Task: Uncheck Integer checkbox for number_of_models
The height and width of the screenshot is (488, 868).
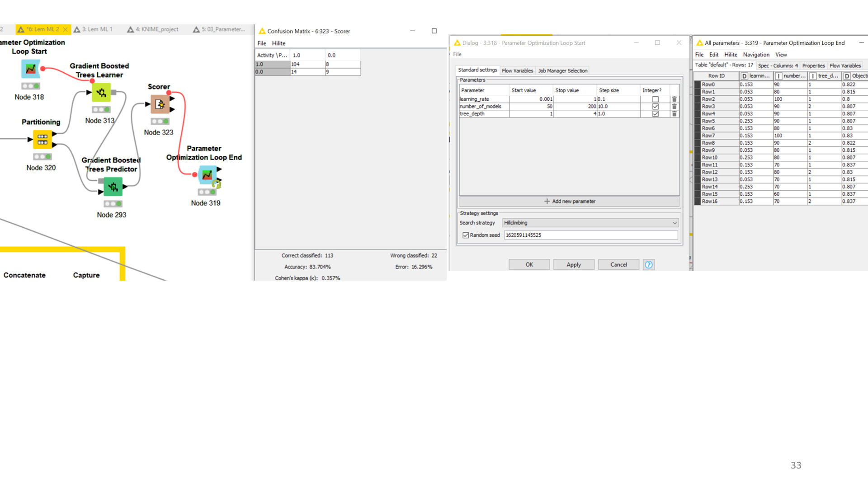Action: 655,107
